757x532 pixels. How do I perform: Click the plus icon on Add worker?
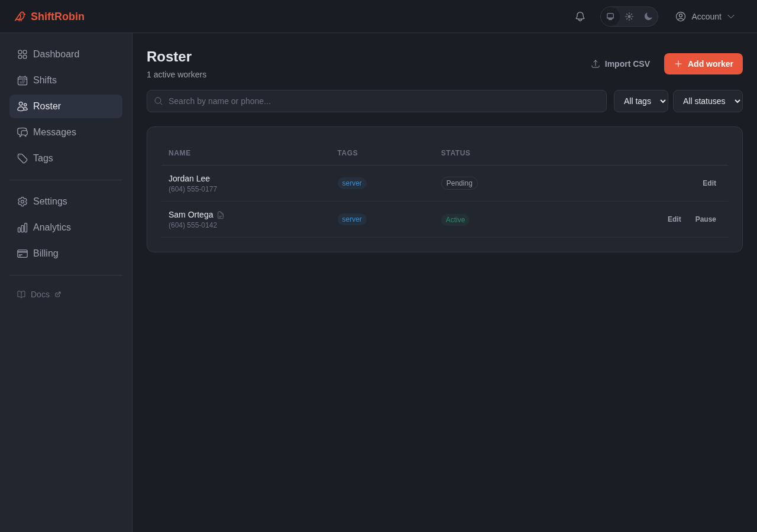click(x=678, y=64)
